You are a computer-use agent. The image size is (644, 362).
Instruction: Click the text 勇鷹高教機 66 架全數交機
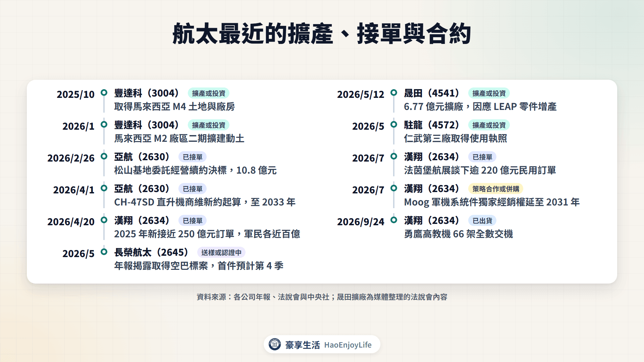tap(459, 234)
